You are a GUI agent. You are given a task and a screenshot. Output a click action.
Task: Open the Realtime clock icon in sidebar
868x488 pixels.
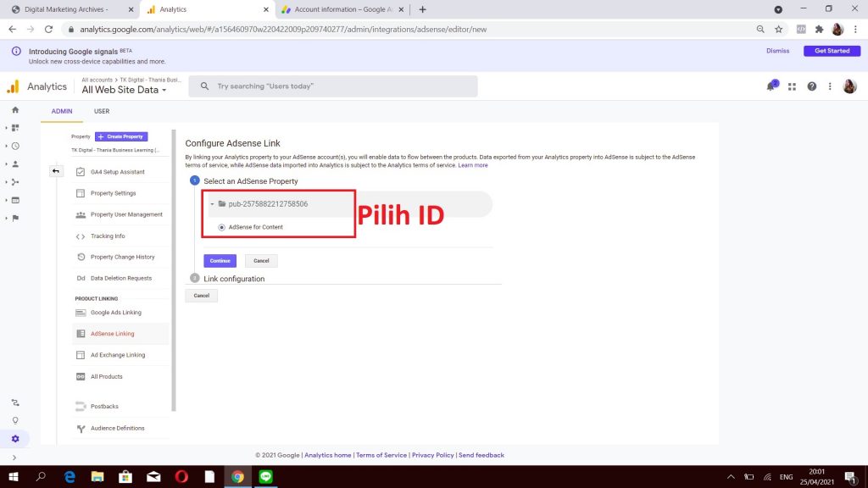(x=15, y=146)
